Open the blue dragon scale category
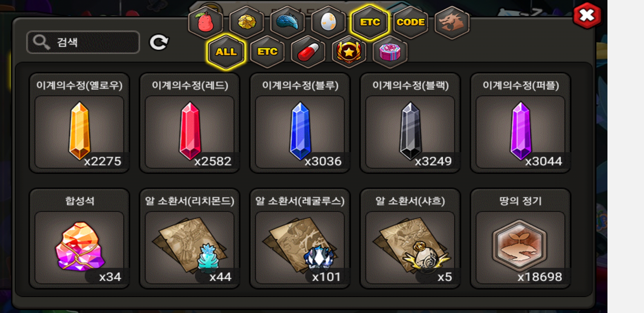The image size is (644, 313). [x=287, y=22]
